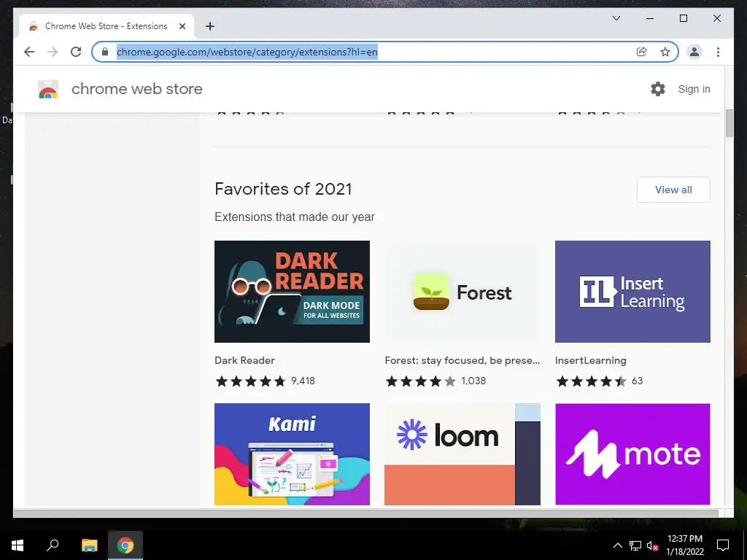Click the 'Favorites of 2021' heading
Screen dimensions: 747x560
point(283,189)
